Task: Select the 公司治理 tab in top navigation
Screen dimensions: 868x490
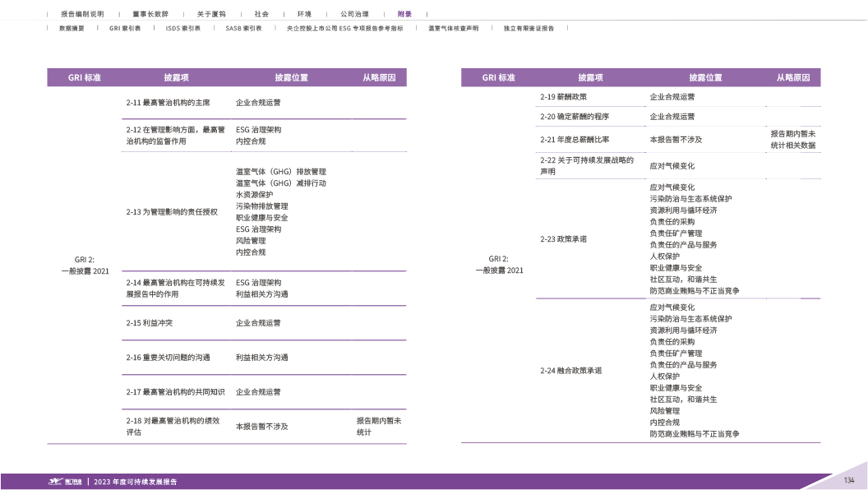Action: tap(354, 14)
